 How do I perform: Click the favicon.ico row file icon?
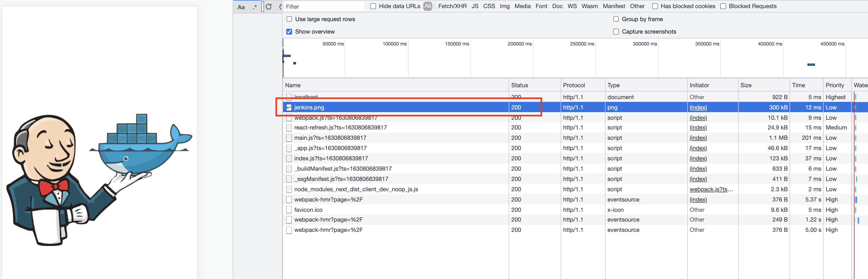[289, 210]
